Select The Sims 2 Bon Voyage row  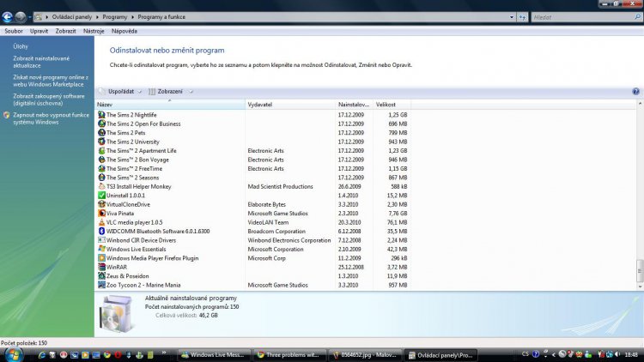coord(253,160)
